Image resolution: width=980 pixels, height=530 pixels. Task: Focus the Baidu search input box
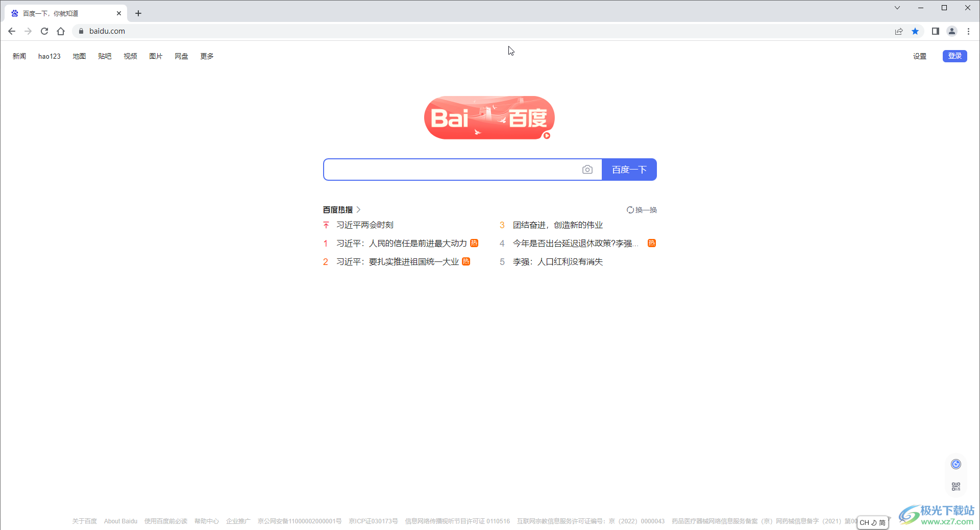coord(452,170)
